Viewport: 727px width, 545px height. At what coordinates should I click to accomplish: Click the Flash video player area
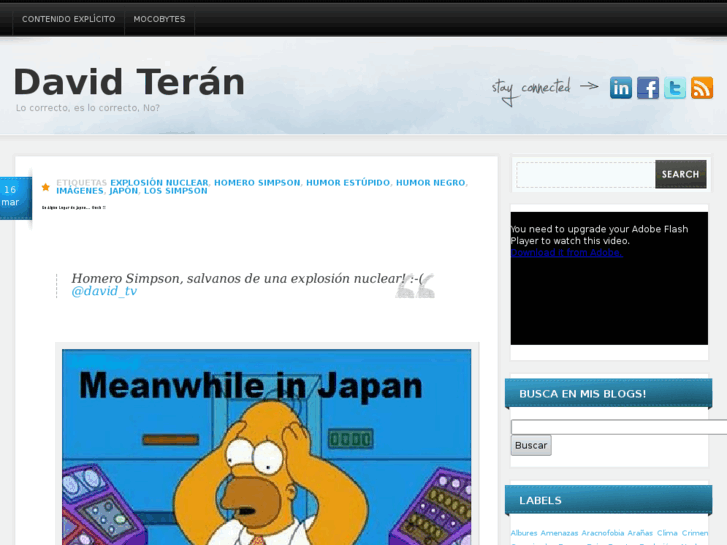tap(609, 278)
